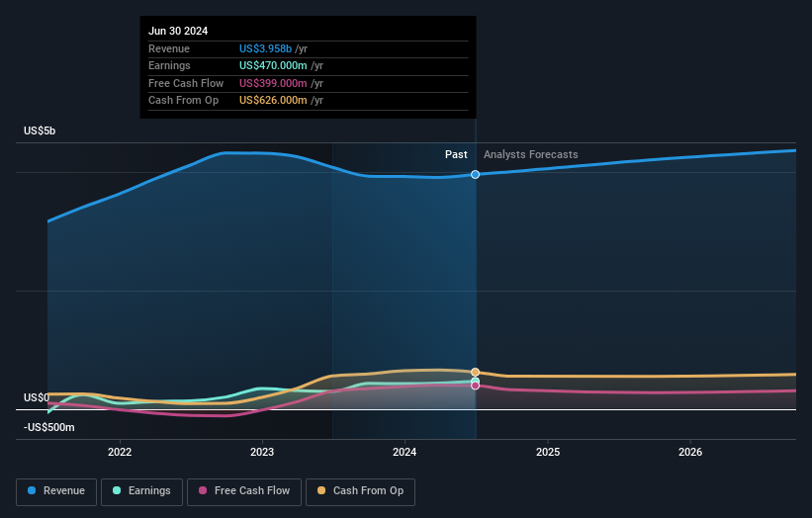
Task: Toggle the Cash From Op legend button
Action: (360, 491)
